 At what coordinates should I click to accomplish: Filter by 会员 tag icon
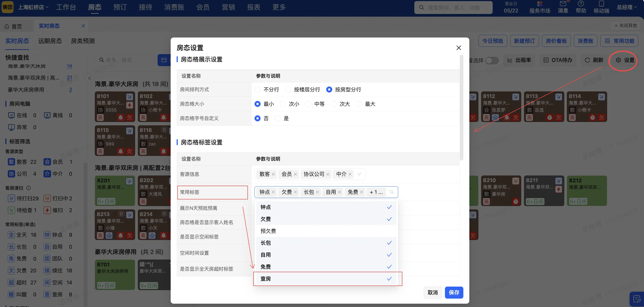tap(47, 162)
